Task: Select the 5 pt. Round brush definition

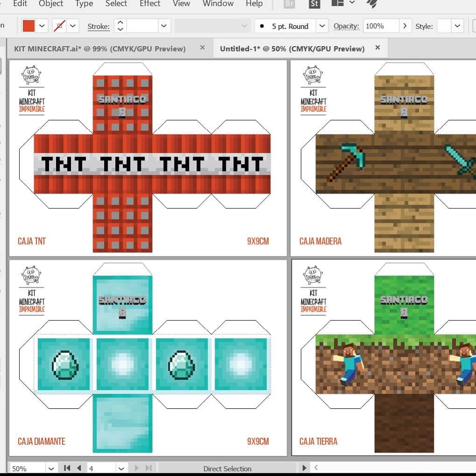Action: point(285,26)
